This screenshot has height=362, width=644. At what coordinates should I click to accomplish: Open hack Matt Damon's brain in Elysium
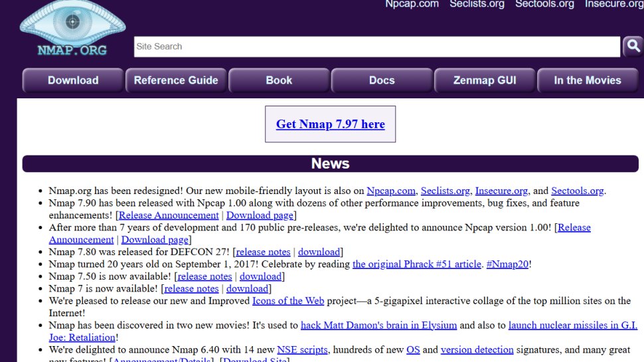pyautogui.click(x=378, y=325)
